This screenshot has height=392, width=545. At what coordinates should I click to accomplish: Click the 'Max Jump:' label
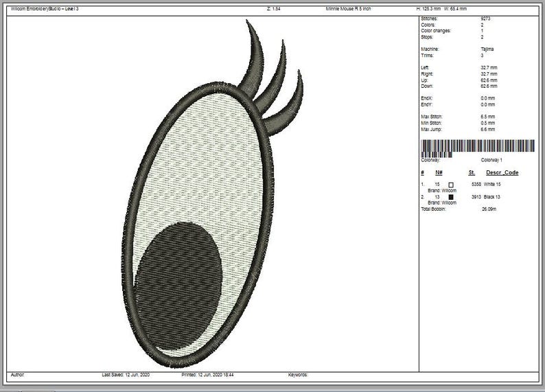pos(431,130)
